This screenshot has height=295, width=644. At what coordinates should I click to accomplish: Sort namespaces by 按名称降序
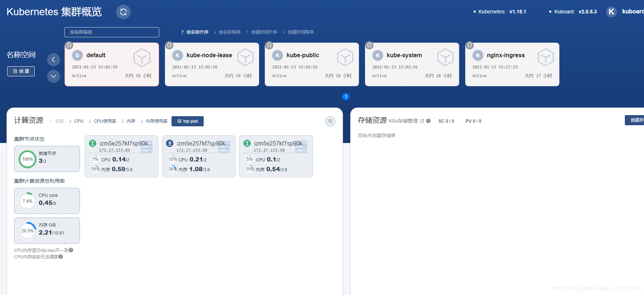(227, 32)
